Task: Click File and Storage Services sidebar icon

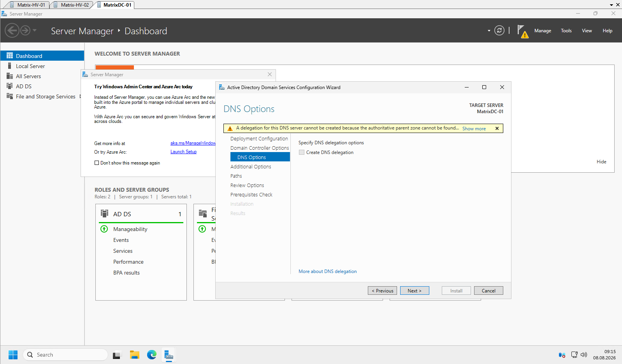Action: pyautogui.click(x=10, y=96)
